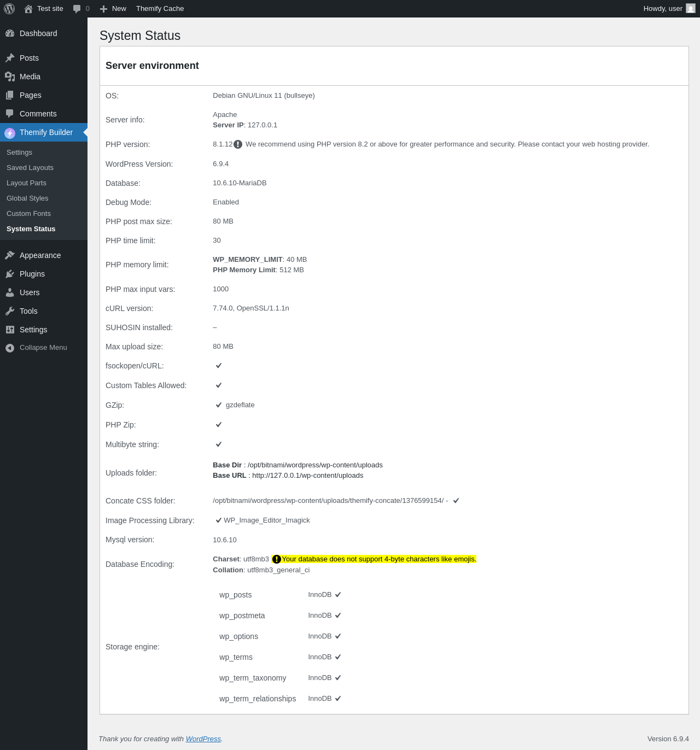Open the Test site home icon
Screen dimensions: 700x750
[28, 9]
